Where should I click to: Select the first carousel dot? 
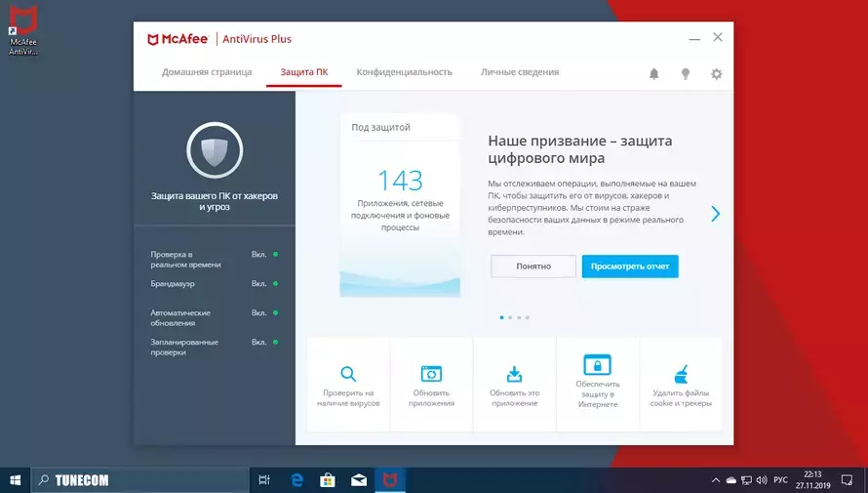coord(501,317)
